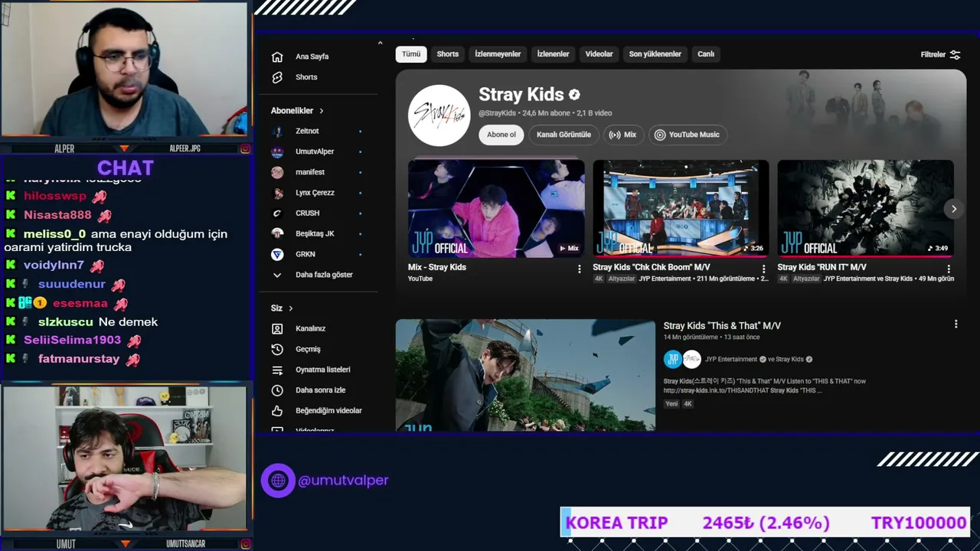
Task: Open Kanalınız channel icon
Action: [x=277, y=328]
